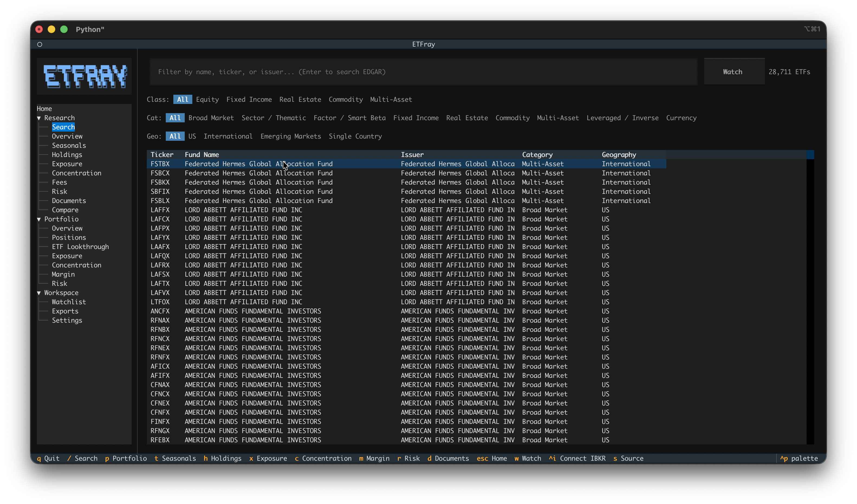857x504 pixels.
Task: Click Documents shortcut in the footer
Action: coord(448,459)
